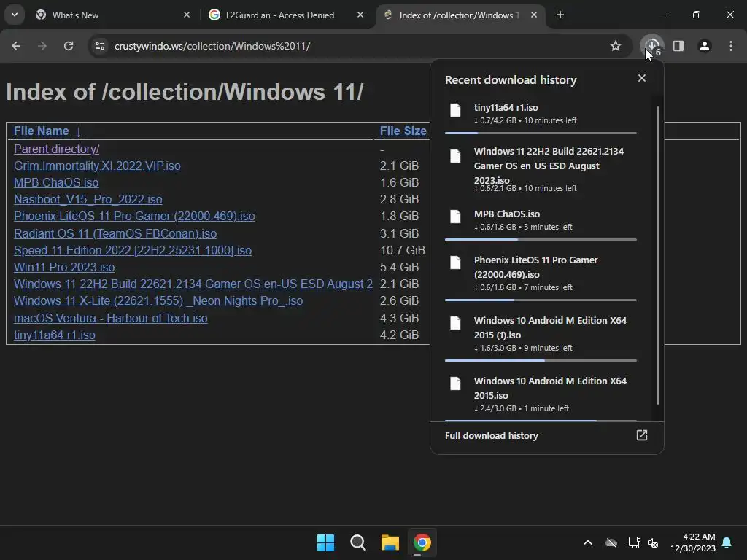Download Grim.Immortality.XI.2022.VIP.iso
747x560 pixels.
97,166
